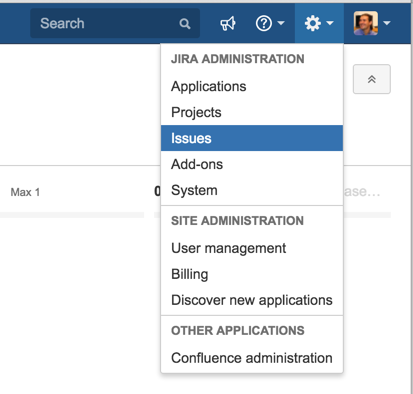
Task: Focus the Search input field
Action: click(115, 23)
